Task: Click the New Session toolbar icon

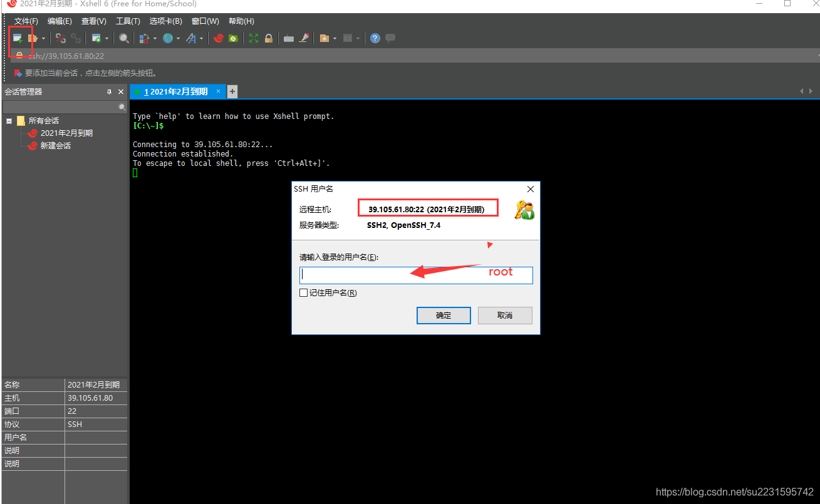Action: point(18,38)
